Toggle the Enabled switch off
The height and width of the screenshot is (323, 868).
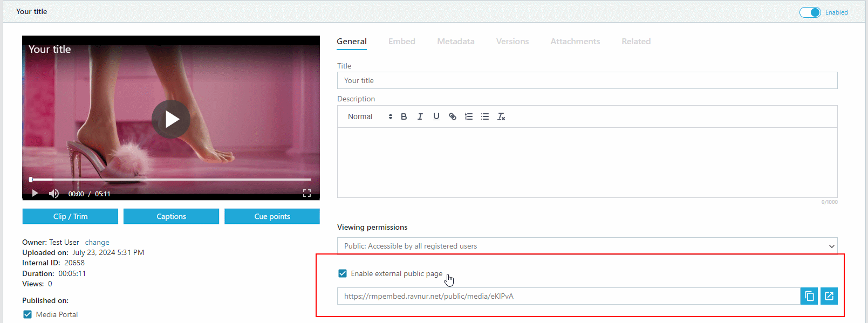(810, 12)
